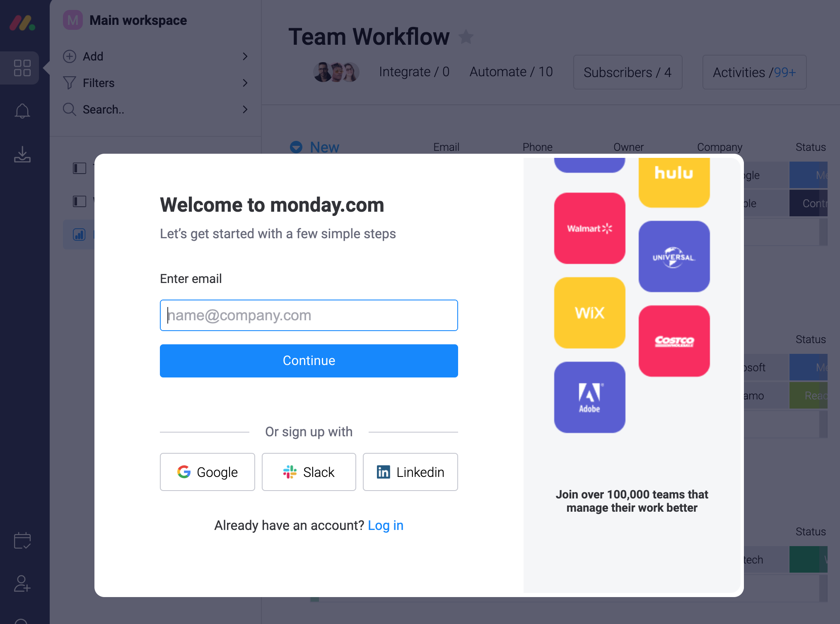Open the My Week calendar icon
This screenshot has height=624, width=840.
pos(22,540)
